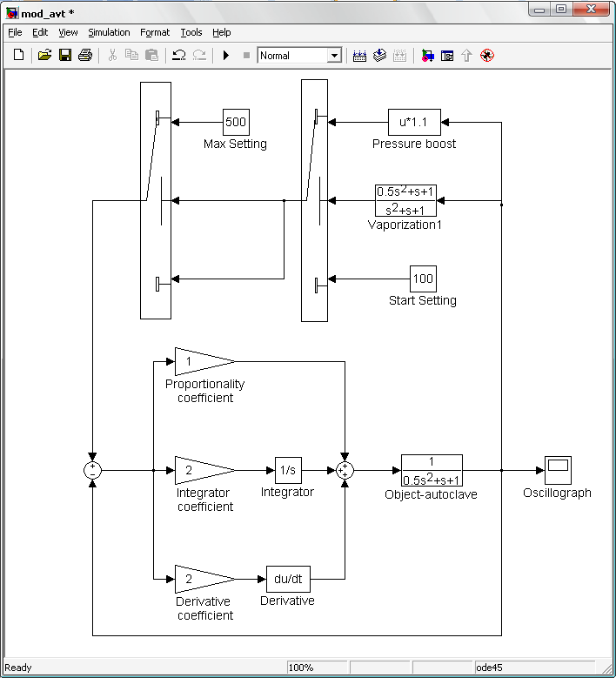
Task: Click the 'Object-autoclave' block label
Action: [x=431, y=494]
